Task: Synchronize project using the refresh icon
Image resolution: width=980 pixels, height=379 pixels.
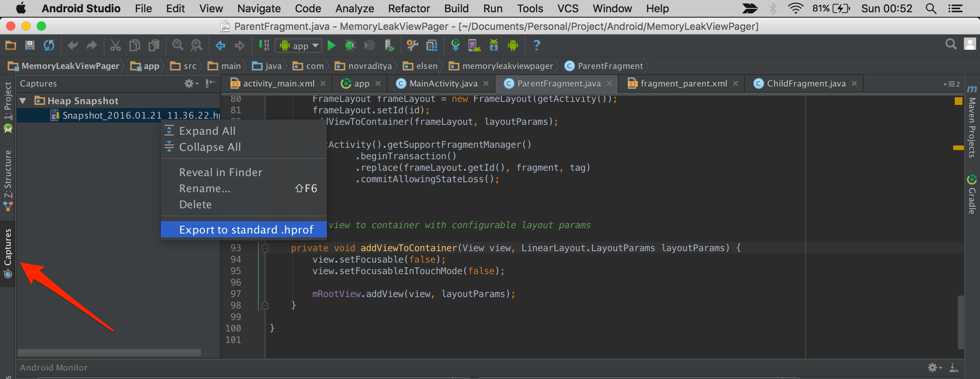Action: pyautogui.click(x=49, y=46)
